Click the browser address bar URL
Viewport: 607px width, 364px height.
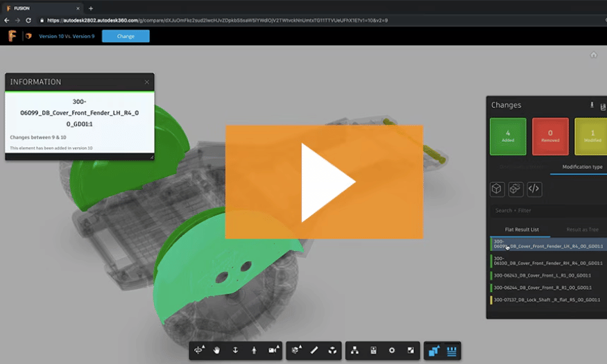tap(216, 20)
